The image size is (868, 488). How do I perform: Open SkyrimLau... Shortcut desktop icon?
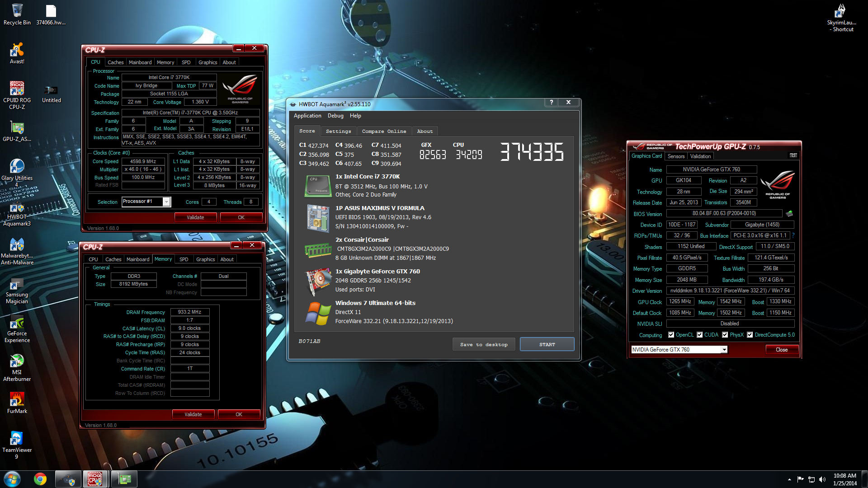pyautogui.click(x=841, y=18)
